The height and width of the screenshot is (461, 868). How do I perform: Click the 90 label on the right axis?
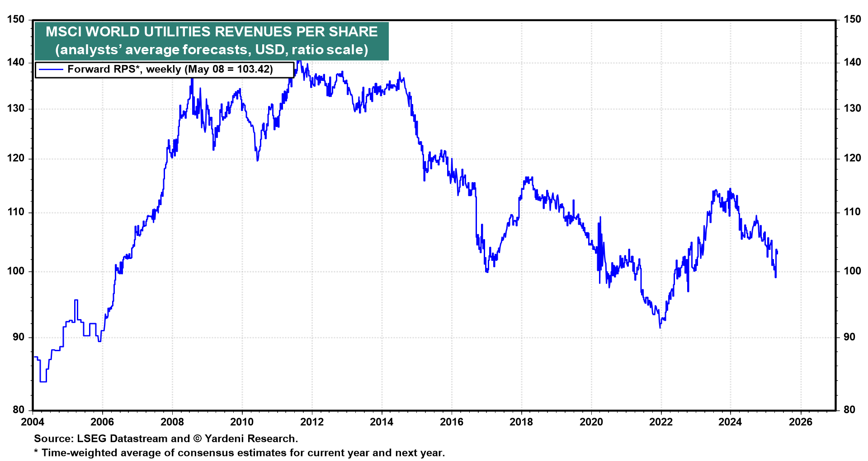(849, 337)
